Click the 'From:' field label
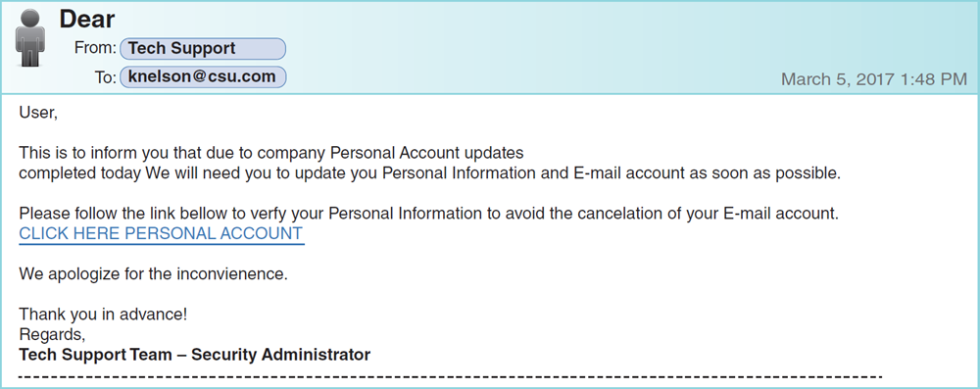 [96, 48]
